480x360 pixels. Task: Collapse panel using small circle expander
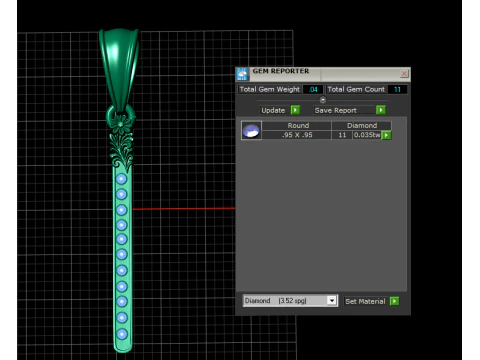pyautogui.click(x=323, y=100)
